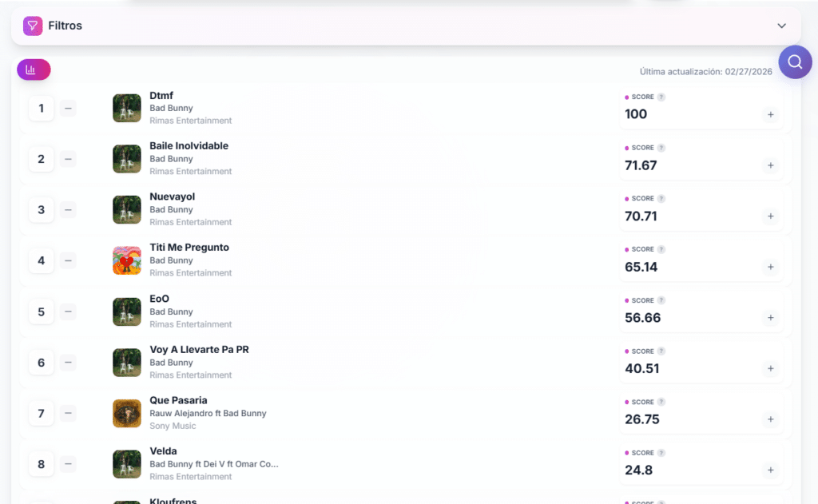
Task: Click the help icon beside Dtmf SCORE label
Action: [x=661, y=97]
